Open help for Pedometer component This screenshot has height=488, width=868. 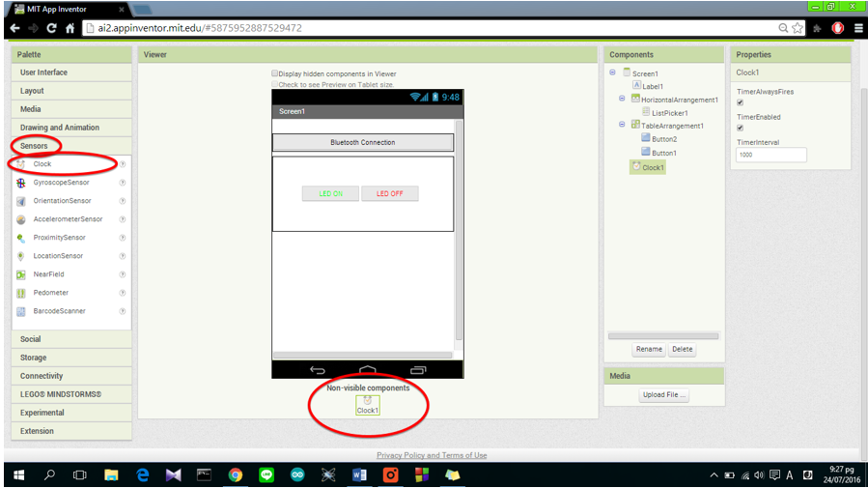pyautogui.click(x=123, y=293)
